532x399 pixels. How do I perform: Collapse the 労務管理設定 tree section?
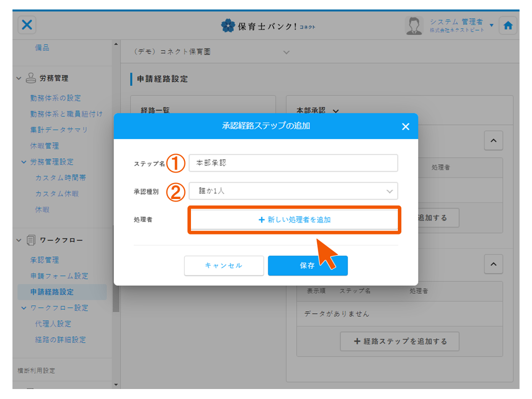24,162
